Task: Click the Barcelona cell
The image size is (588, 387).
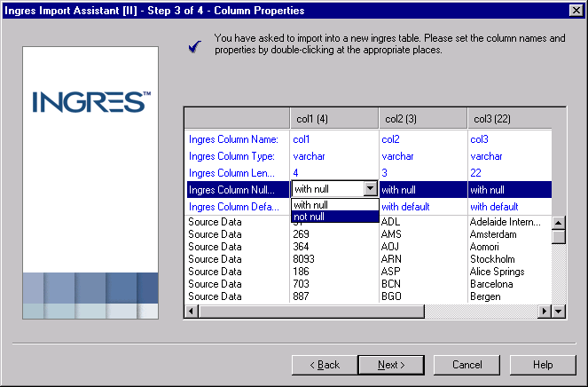Action: coord(491,284)
